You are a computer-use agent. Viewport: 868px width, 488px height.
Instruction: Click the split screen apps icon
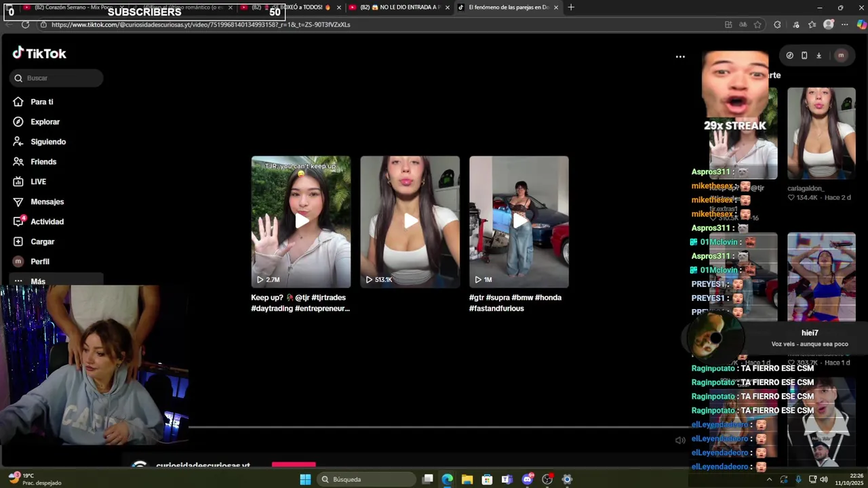point(728,24)
